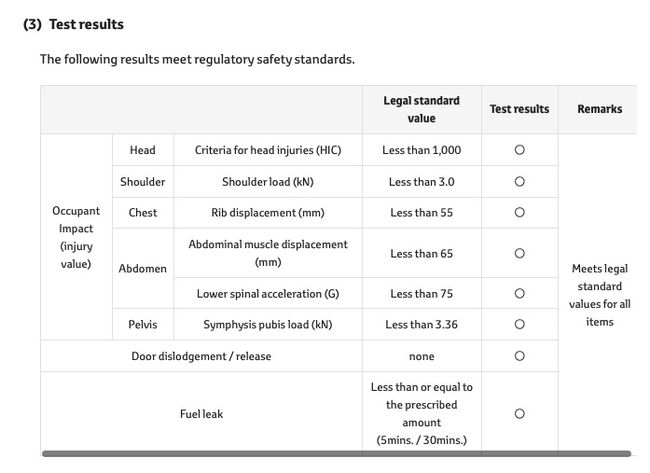This screenshot has height=473, width=650.
Task: Click the Meets legal standard values remark
Action: (x=599, y=295)
